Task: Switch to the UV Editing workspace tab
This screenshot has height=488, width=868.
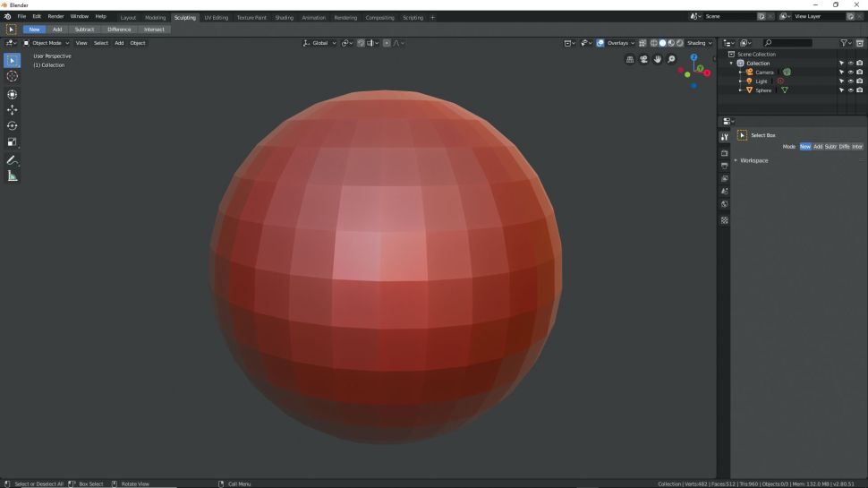Action: coord(216,17)
